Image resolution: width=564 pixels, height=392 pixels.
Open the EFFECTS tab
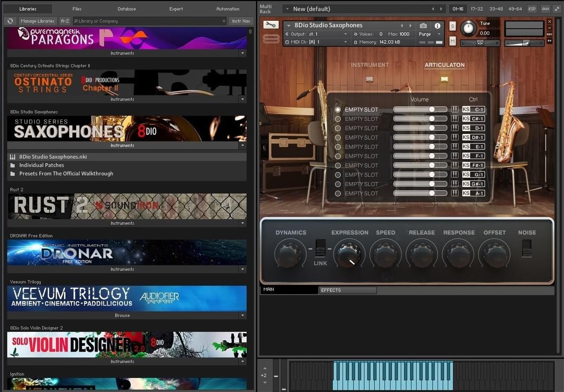(x=348, y=290)
